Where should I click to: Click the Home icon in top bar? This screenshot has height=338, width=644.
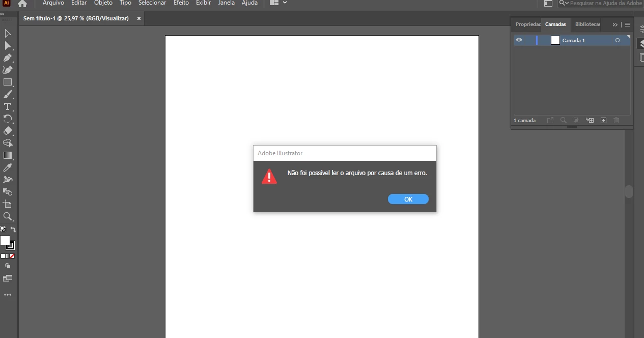[x=22, y=3]
